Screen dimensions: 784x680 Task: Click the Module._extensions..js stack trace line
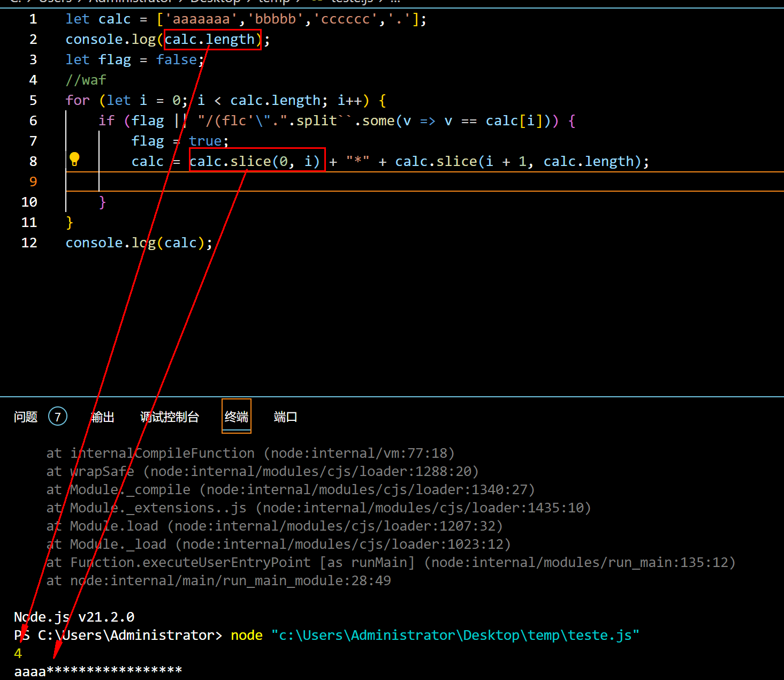click(x=318, y=508)
